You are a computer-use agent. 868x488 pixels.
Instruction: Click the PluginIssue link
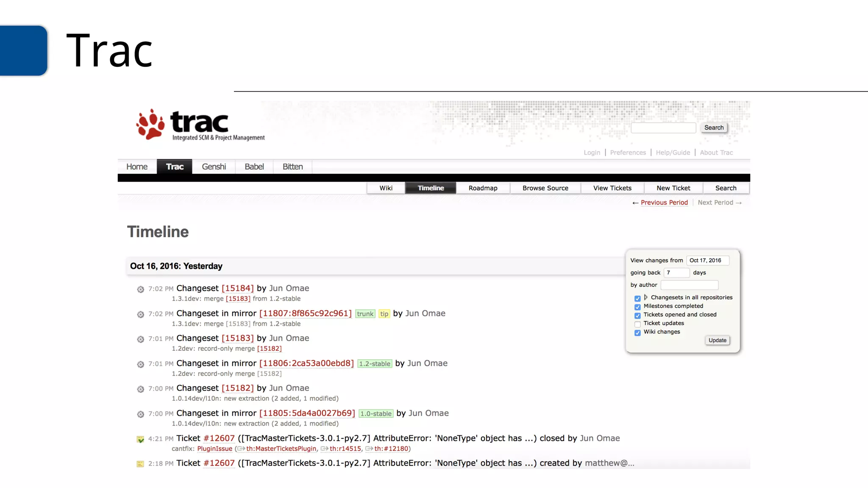(x=215, y=449)
